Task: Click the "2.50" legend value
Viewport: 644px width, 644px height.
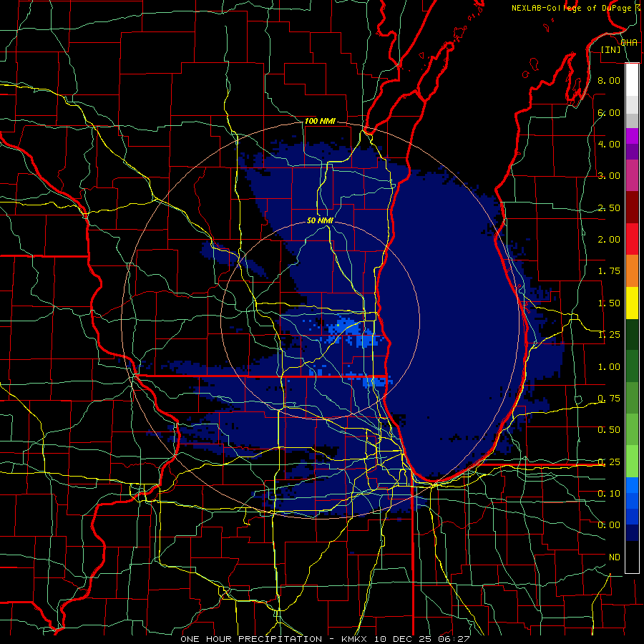Action: (609, 208)
